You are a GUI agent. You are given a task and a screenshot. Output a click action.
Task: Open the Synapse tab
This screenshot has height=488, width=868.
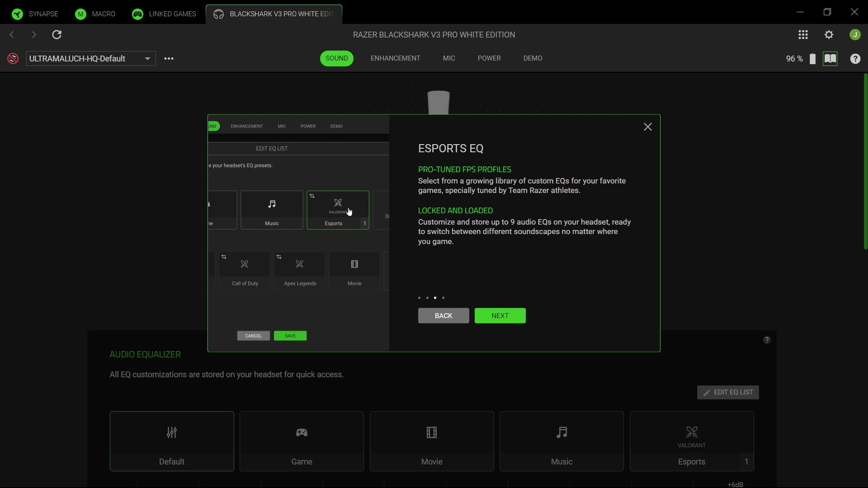(x=35, y=14)
